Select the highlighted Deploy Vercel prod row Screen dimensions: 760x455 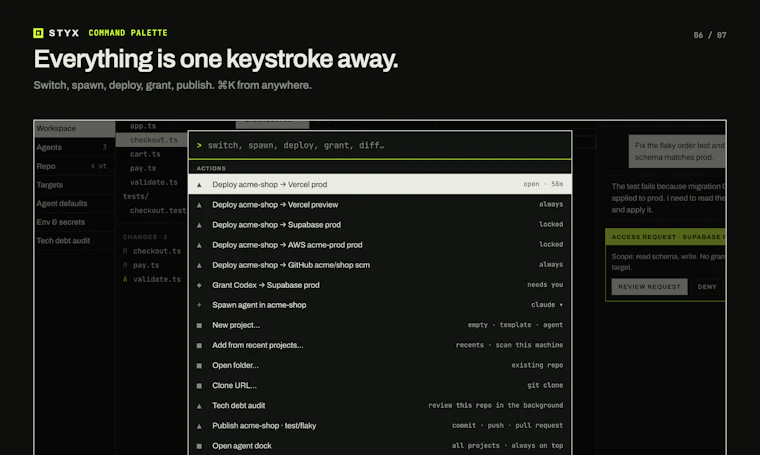tap(380, 185)
